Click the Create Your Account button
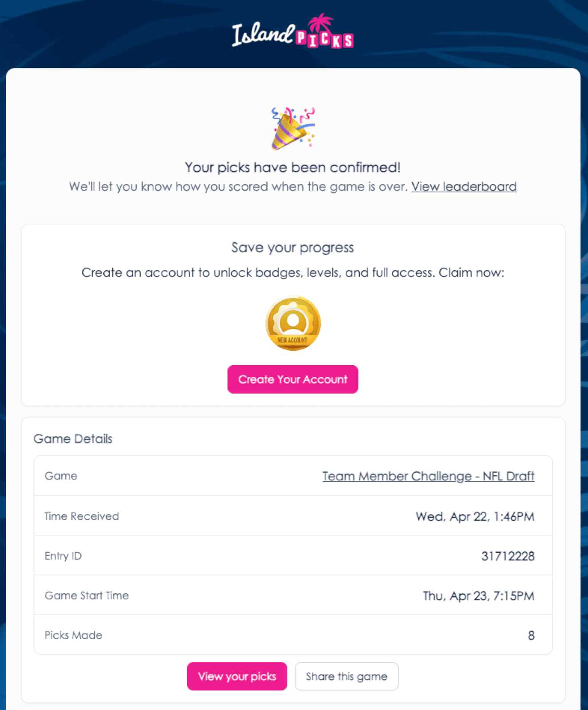Image resolution: width=588 pixels, height=710 pixels. tap(292, 379)
